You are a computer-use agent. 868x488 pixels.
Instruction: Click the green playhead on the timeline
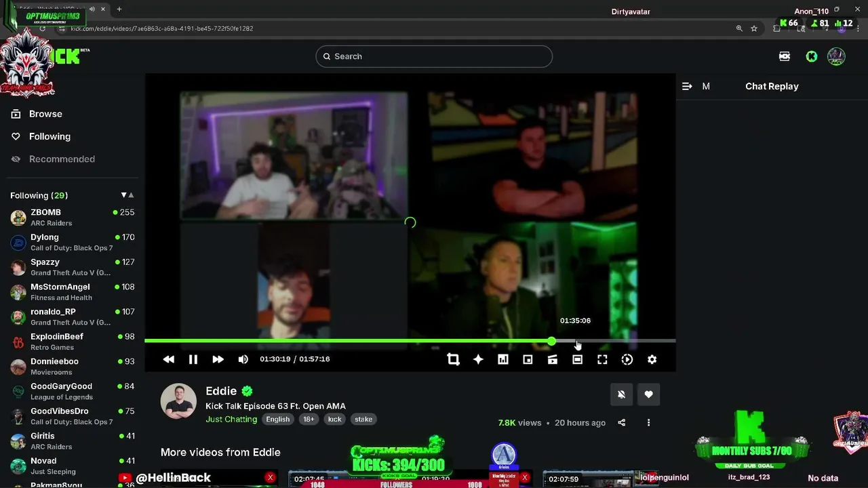551,341
